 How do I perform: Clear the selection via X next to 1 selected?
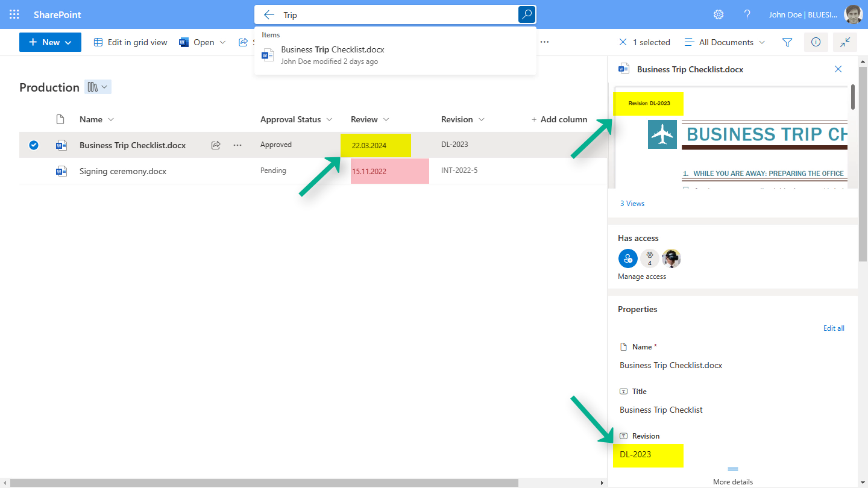point(623,42)
